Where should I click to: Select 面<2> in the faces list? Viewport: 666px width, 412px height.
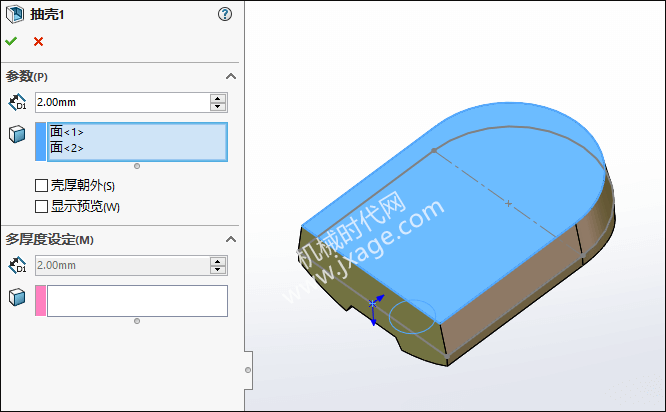(67, 148)
